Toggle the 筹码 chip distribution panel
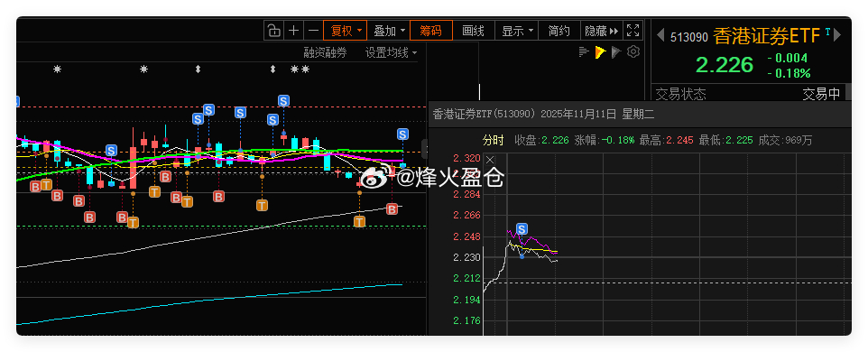The height and width of the screenshot is (352, 868). tap(431, 31)
